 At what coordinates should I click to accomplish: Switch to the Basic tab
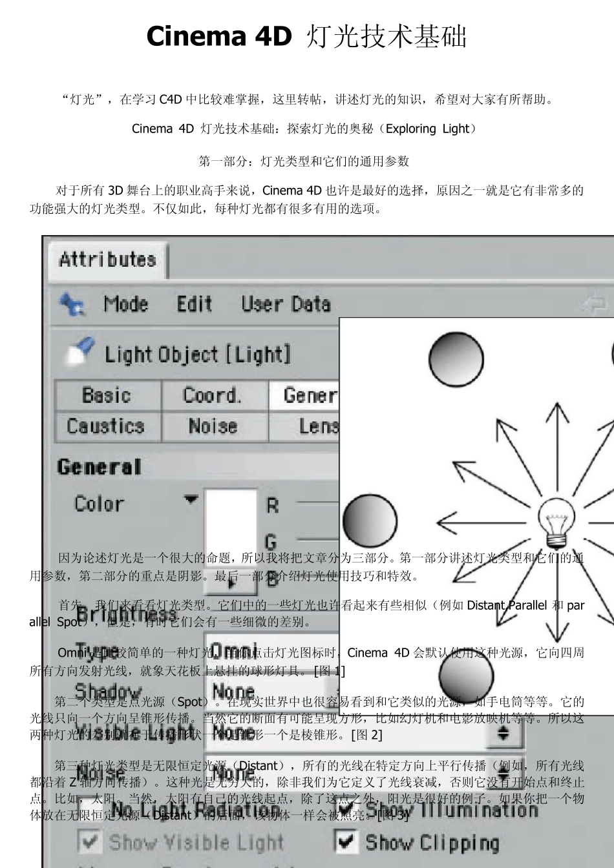(107, 395)
